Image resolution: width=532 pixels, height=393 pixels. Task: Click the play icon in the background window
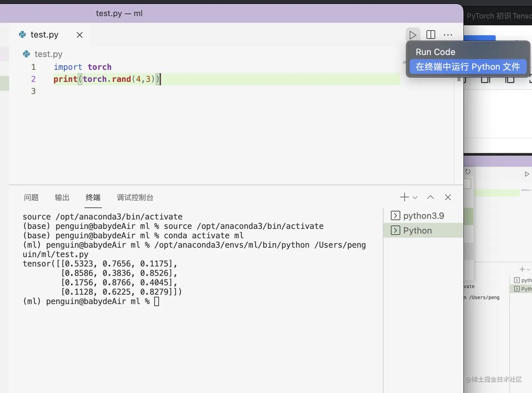527,174
